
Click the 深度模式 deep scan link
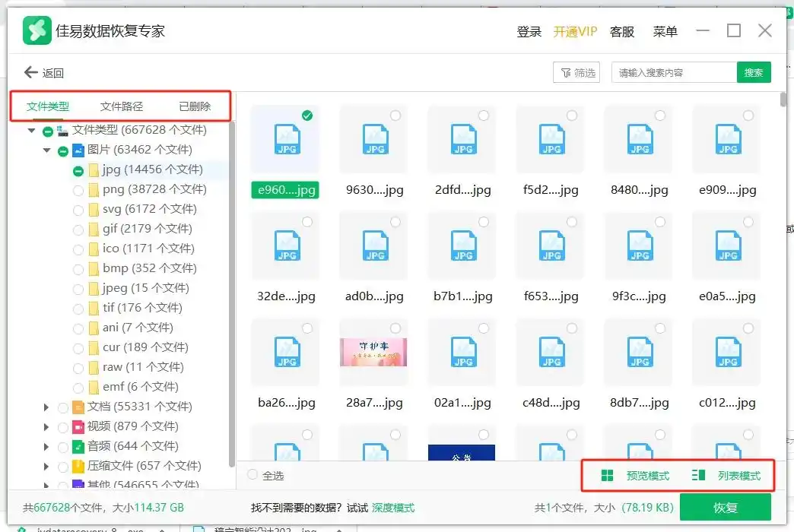[x=393, y=506]
